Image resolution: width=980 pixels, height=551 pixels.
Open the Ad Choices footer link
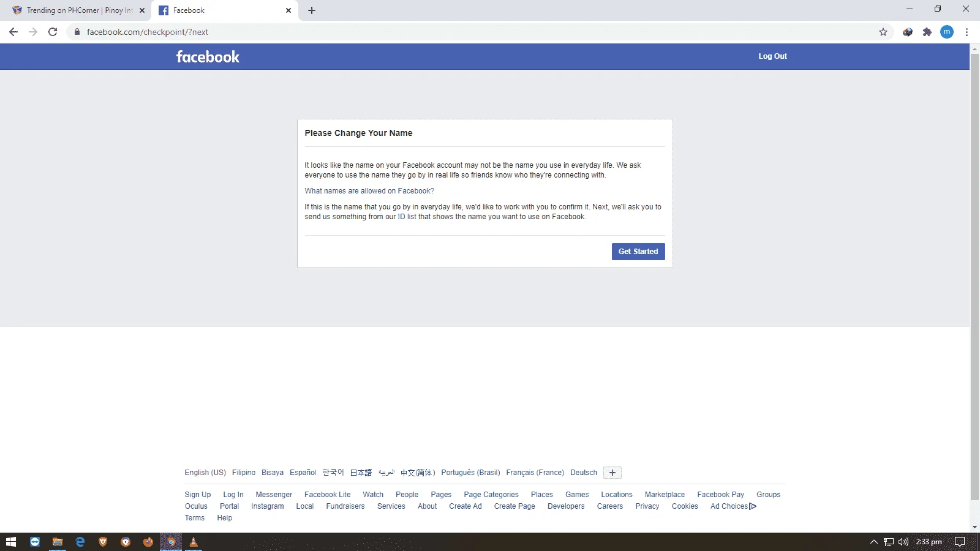coord(733,506)
